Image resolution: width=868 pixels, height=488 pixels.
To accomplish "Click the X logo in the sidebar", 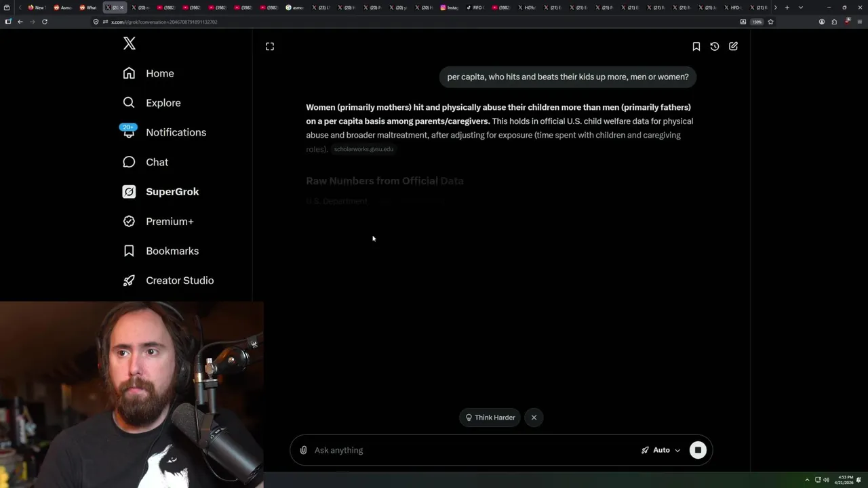I will coord(130,44).
